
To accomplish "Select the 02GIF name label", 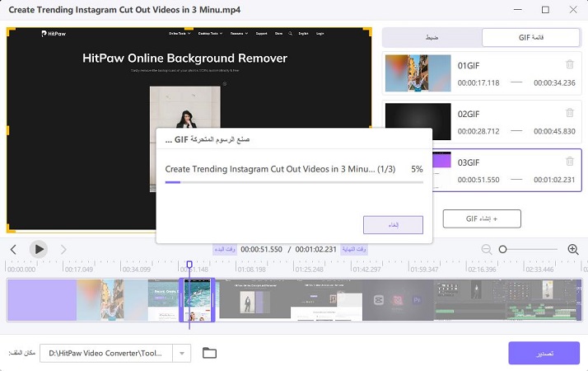I will [x=469, y=114].
